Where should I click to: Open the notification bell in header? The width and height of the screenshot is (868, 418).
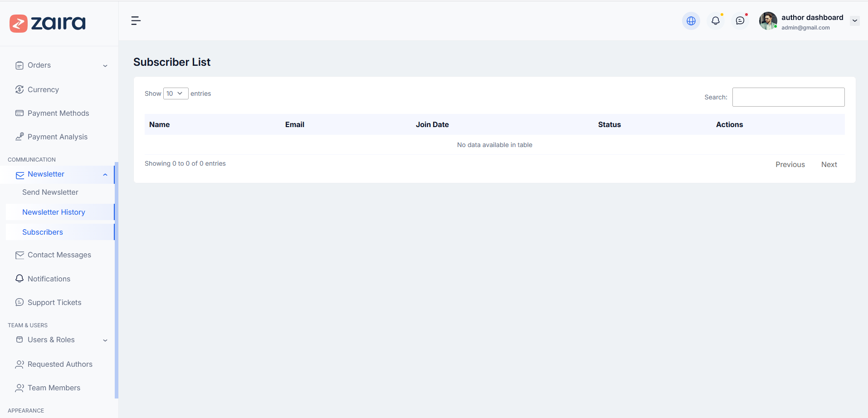715,21
